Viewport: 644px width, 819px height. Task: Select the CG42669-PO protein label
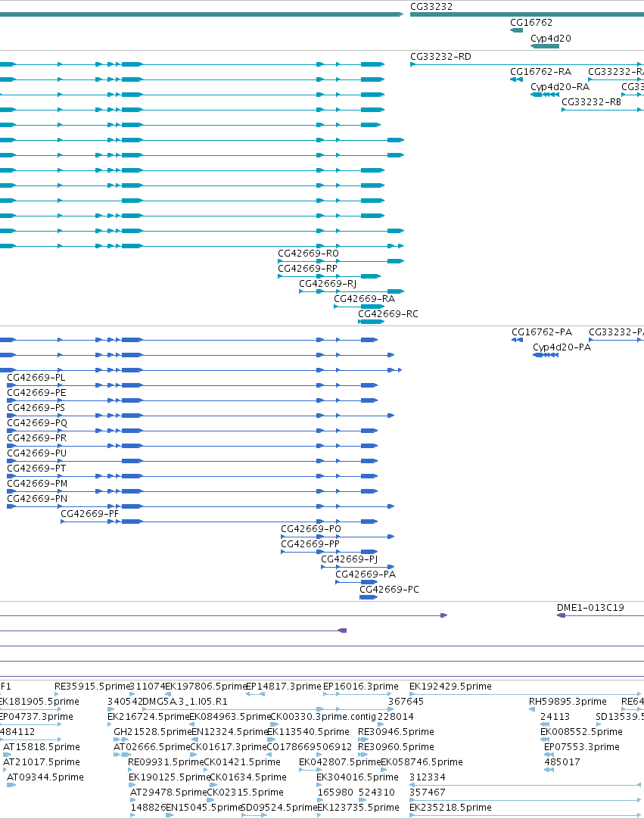click(311, 529)
